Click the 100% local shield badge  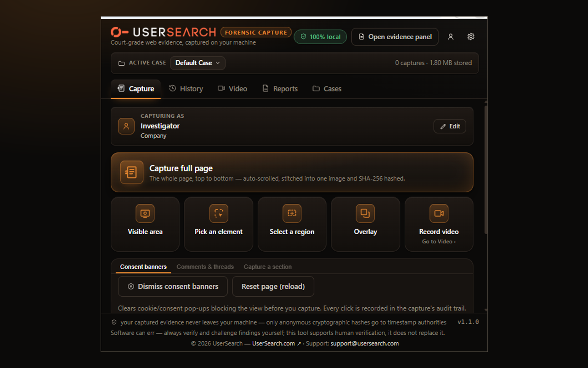pos(320,37)
